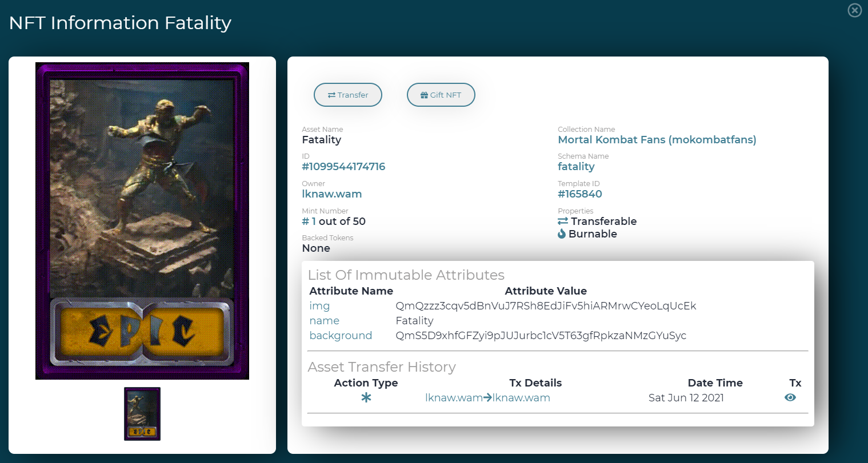868x463 pixels.
Task: Click the mint number # 1 link
Action: 309,222
